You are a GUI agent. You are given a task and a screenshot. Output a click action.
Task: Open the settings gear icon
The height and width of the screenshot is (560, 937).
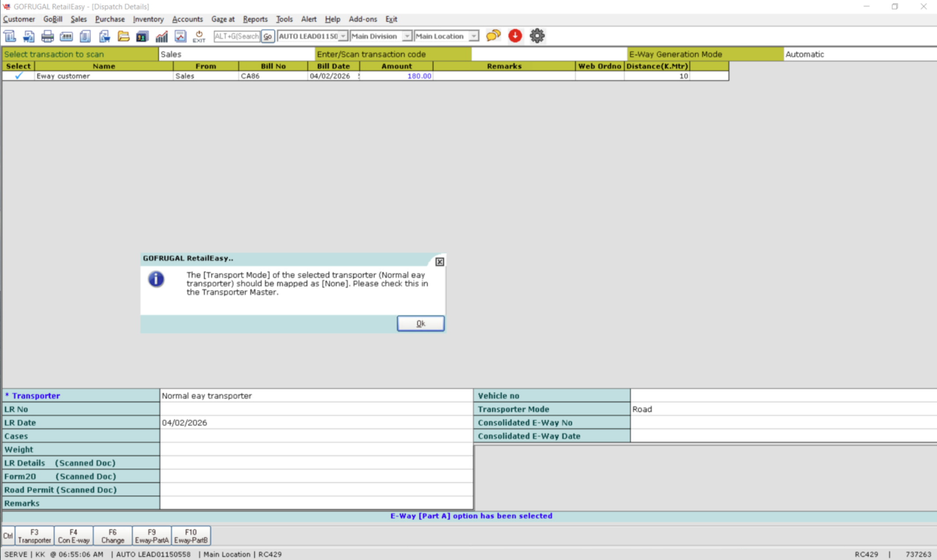pos(537,36)
